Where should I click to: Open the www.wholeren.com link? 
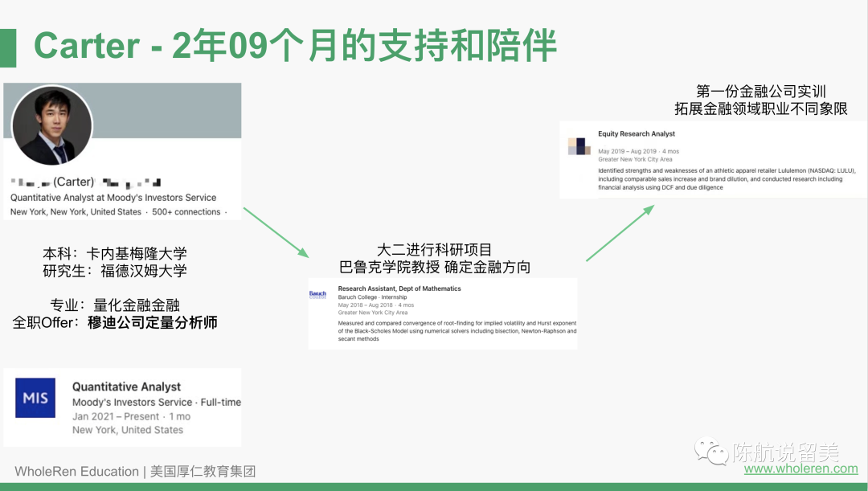click(x=800, y=468)
